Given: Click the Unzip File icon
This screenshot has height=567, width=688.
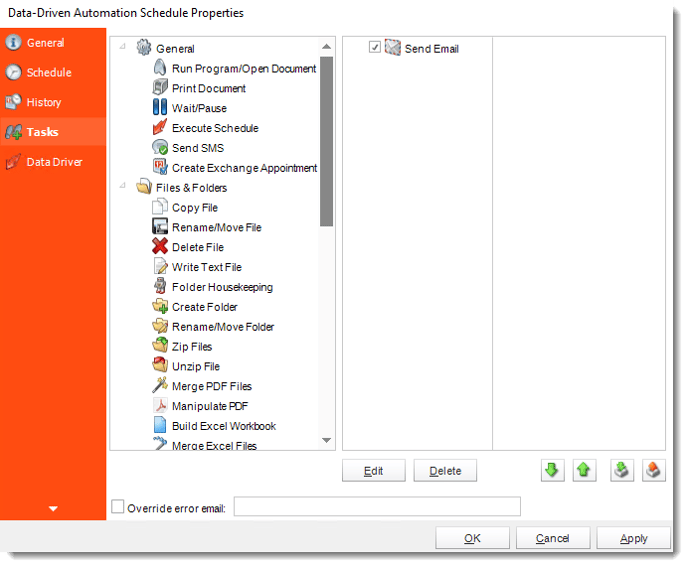Looking at the screenshot, I should [x=160, y=365].
